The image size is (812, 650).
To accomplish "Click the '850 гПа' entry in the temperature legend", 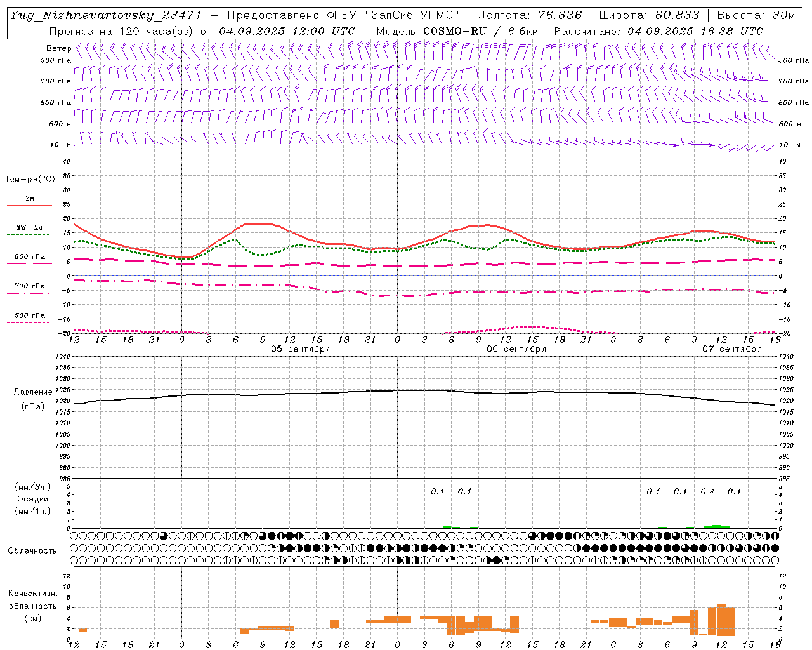I will tap(30, 257).
